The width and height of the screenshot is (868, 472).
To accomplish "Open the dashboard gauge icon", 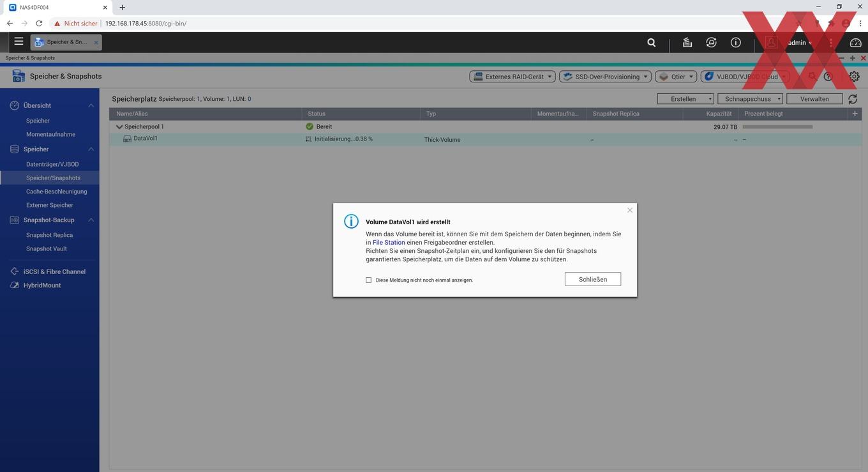I will pos(856,43).
